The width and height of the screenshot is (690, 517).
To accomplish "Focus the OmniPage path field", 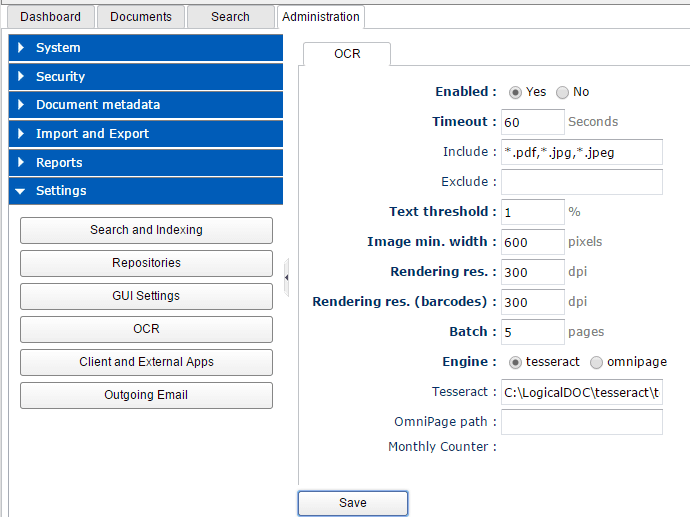I will pyautogui.click(x=582, y=422).
